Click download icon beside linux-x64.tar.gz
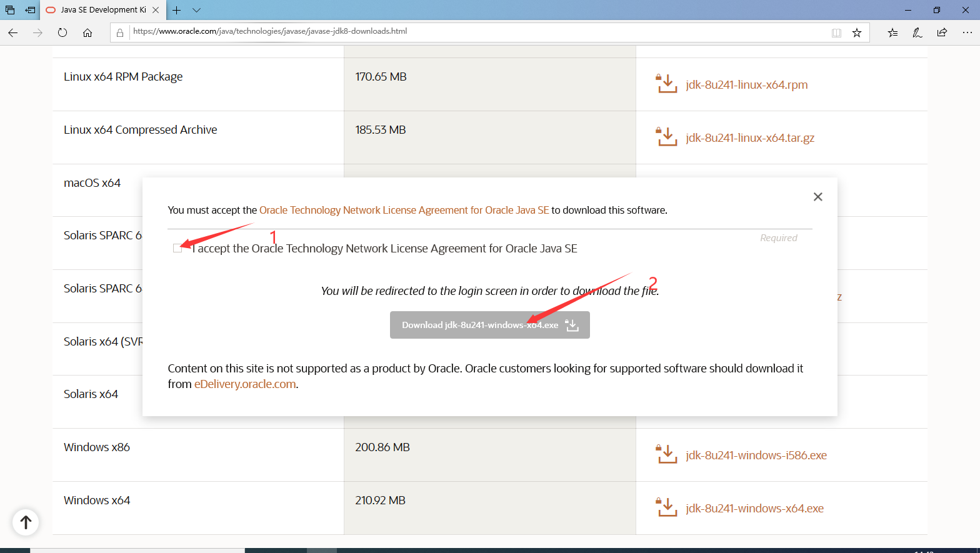 (666, 137)
